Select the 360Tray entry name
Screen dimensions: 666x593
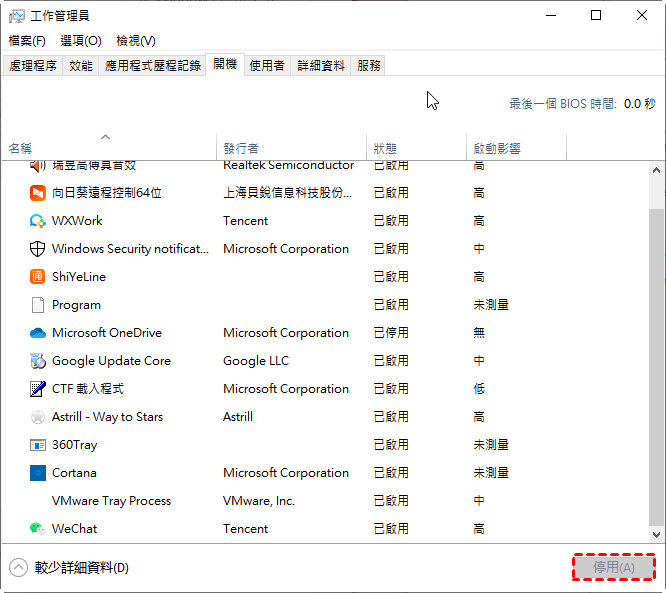pyautogui.click(x=75, y=445)
